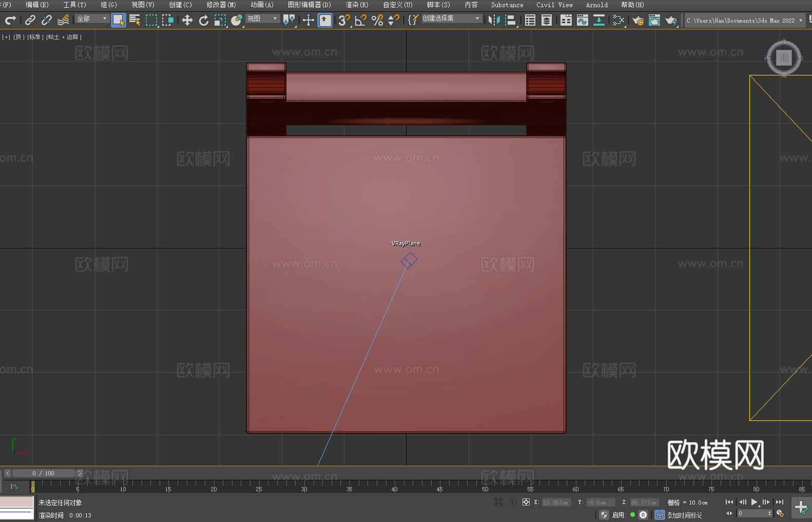Click the ViewCube top face

tap(784, 57)
